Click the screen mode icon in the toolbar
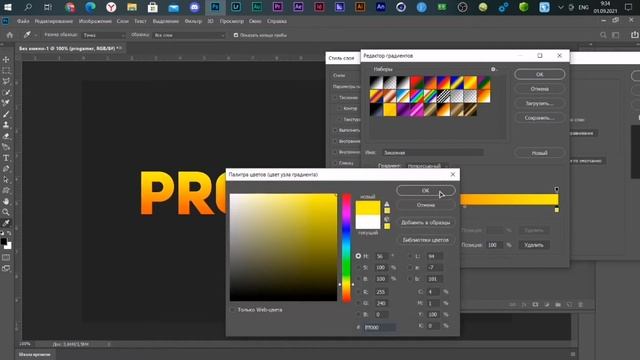Viewport: 640px width, 360px height. (x=6, y=268)
